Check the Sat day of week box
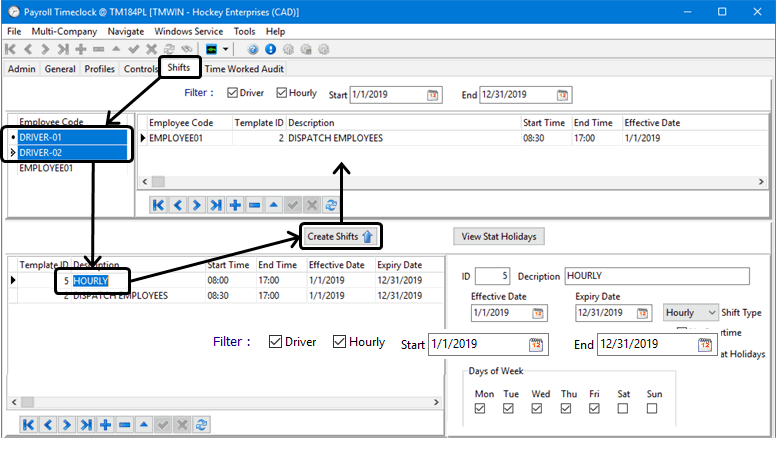This screenshot has width=776, height=451. pos(624,408)
